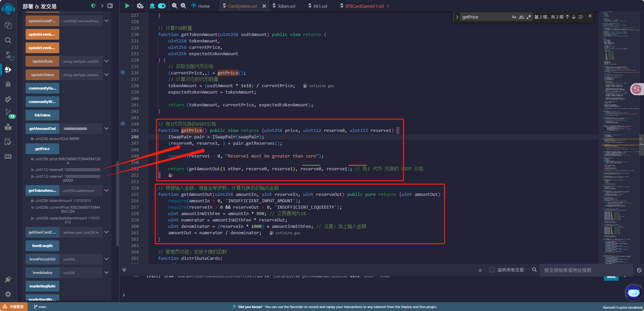Screen dimensions: 644x311
Task: Expand the levelPricesUSD function arguments
Action: [x=106, y=259]
